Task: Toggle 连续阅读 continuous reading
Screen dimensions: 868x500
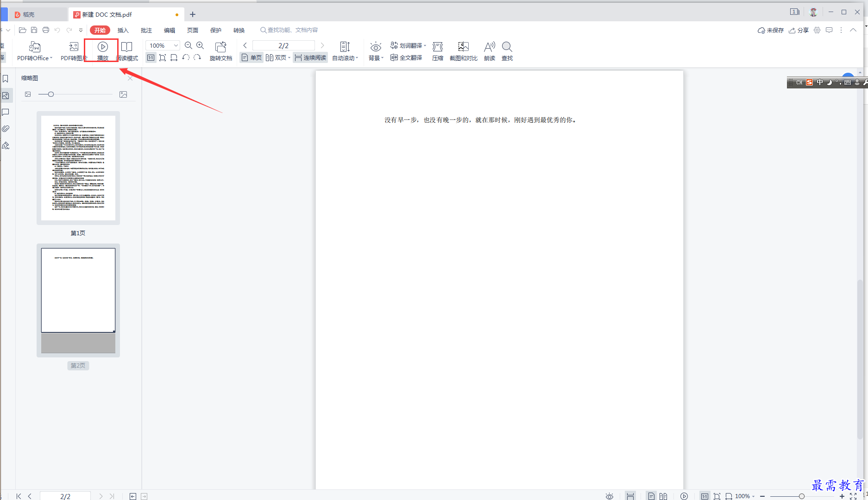Action: [x=310, y=57]
